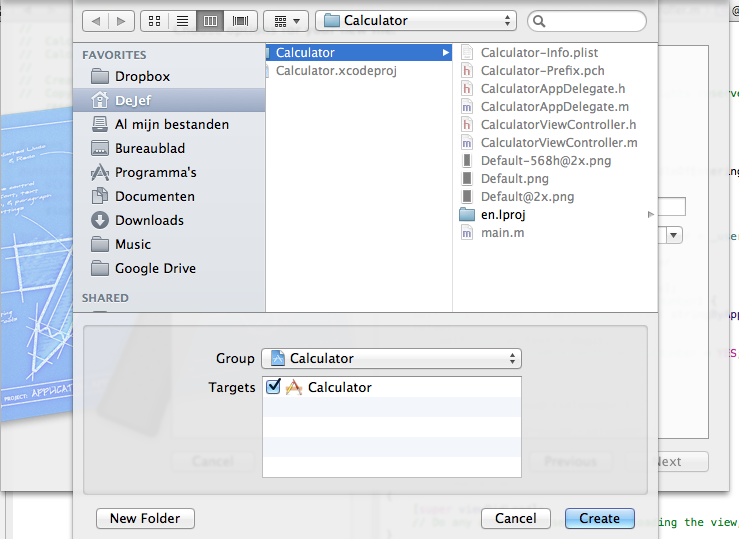Image resolution: width=739 pixels, height=539 pixels.
Task: Select the Calculator folder in column
Action: [359, 52]
